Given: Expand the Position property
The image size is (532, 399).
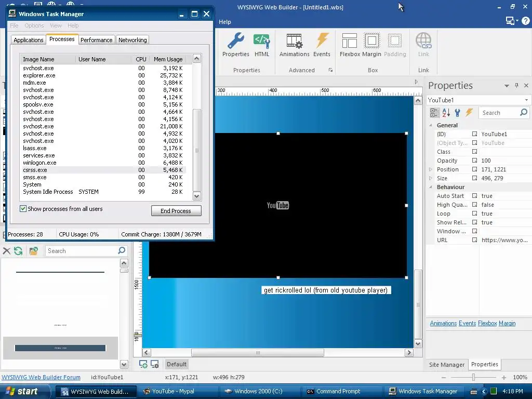Looking at the screenshot, I should 431,169.
